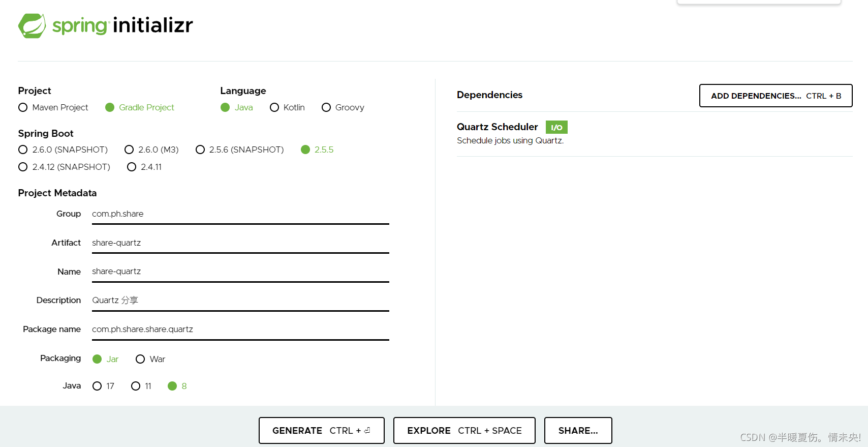Edit the Name input field

(240, 272)
